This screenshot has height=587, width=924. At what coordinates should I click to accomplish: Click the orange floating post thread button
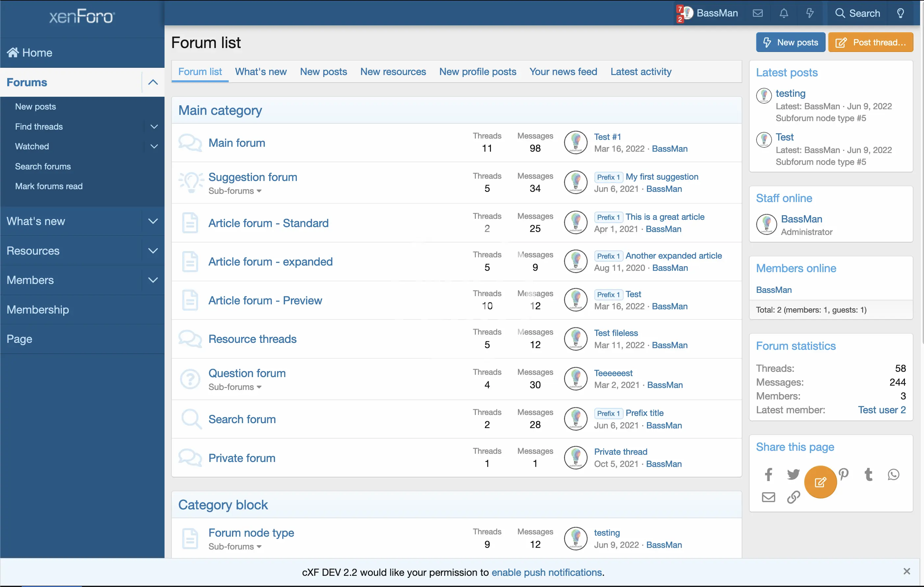pos(820,482)
